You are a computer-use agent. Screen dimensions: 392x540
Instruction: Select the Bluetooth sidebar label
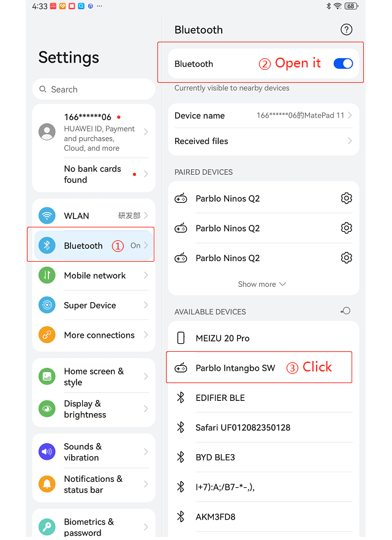click(83, 246)
